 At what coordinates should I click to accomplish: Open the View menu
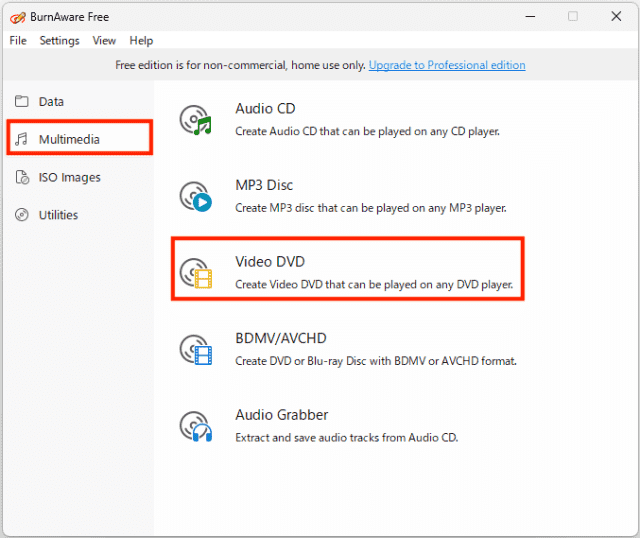[104, 40]
